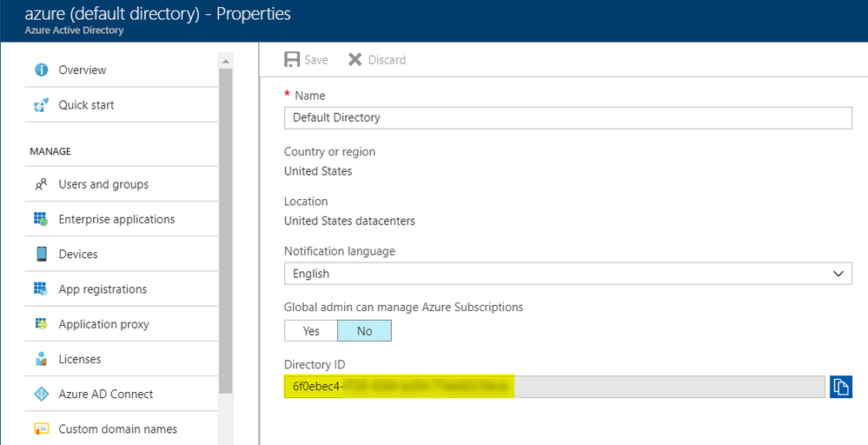
Task: Copy the Directory ID to clipboard
Action: [x=840, y=387]
